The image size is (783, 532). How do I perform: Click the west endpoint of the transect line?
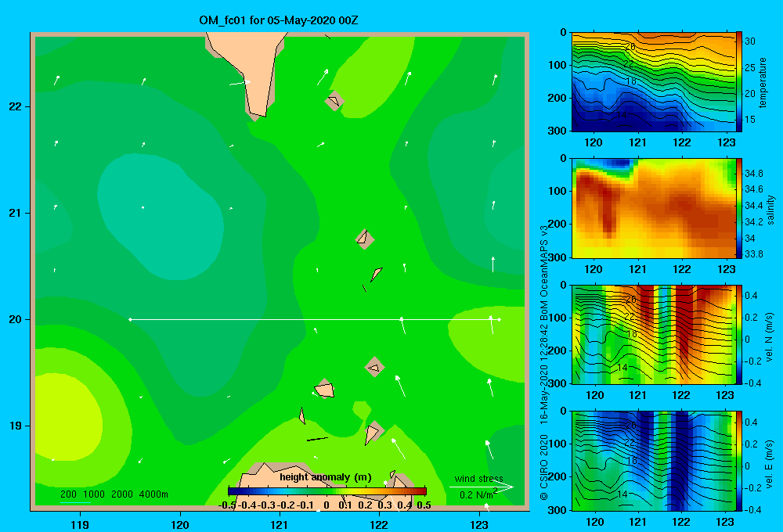(130, 319)
